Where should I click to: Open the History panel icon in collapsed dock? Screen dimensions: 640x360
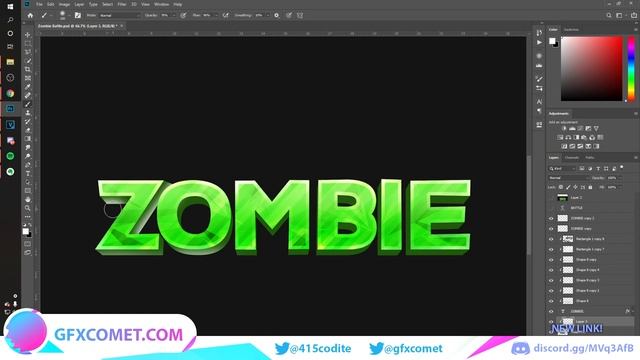point(539,33)
